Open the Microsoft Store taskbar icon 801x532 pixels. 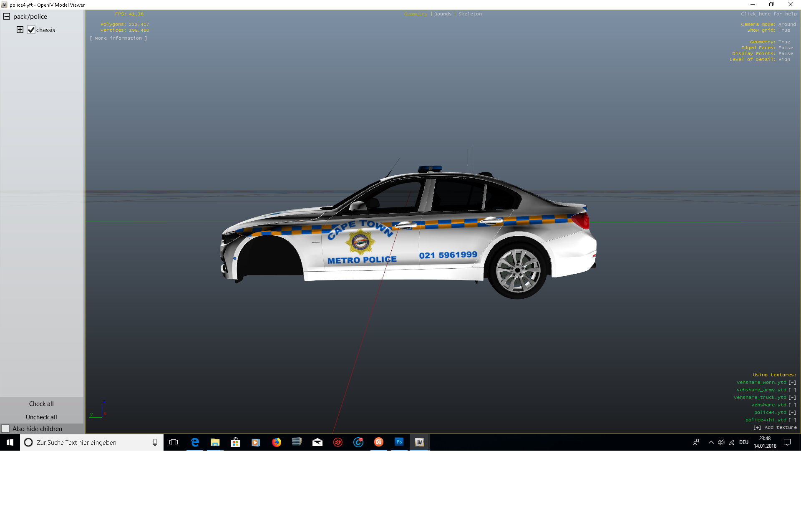(x=235, y=442)
